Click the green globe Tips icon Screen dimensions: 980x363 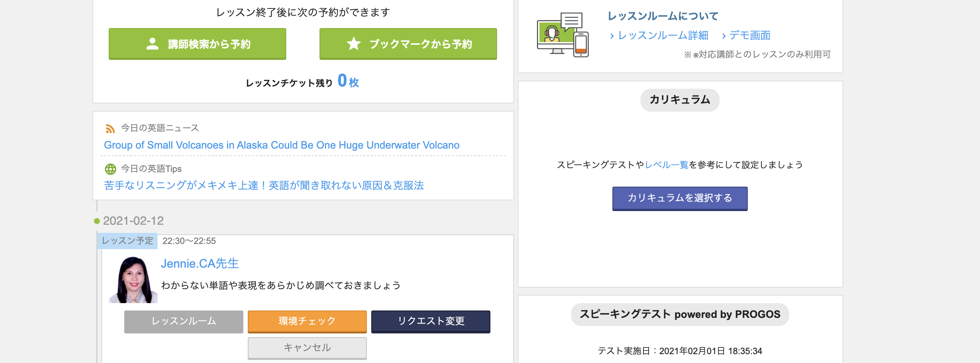(110, 169)
